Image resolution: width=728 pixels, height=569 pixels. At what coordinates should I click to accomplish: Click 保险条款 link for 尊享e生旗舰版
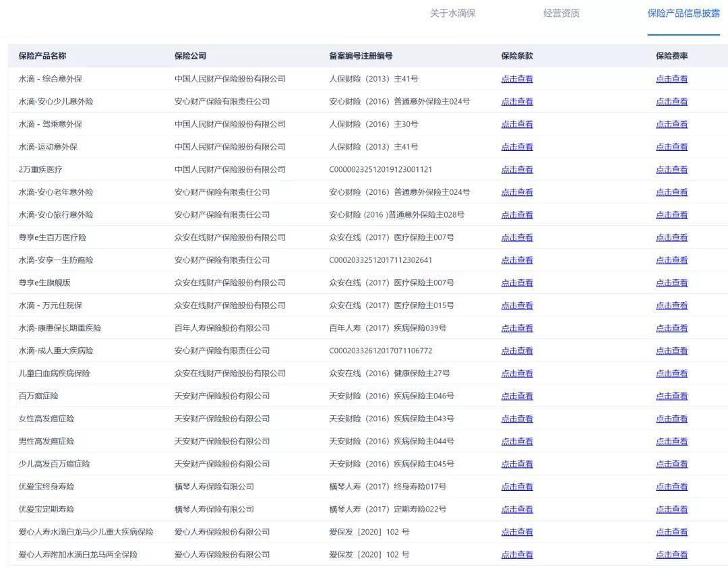[517, 283]
